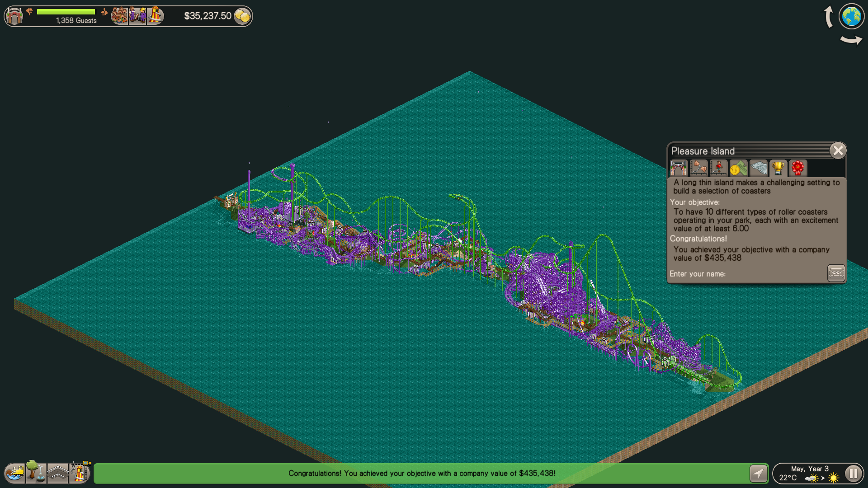Open the red rosette awards tab
The width and height of the screenshot is (868, 488).
pyautogui.click(x=798, y=168)
